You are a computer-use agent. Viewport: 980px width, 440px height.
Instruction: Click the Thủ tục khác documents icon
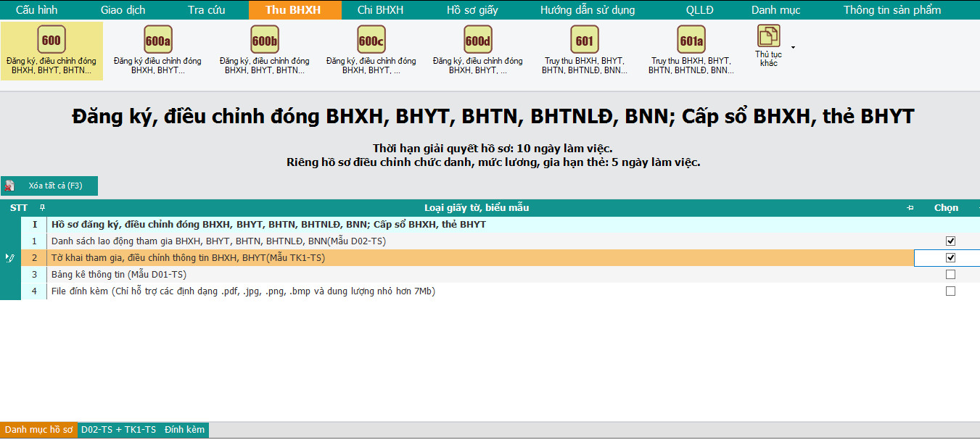(768, 36)
